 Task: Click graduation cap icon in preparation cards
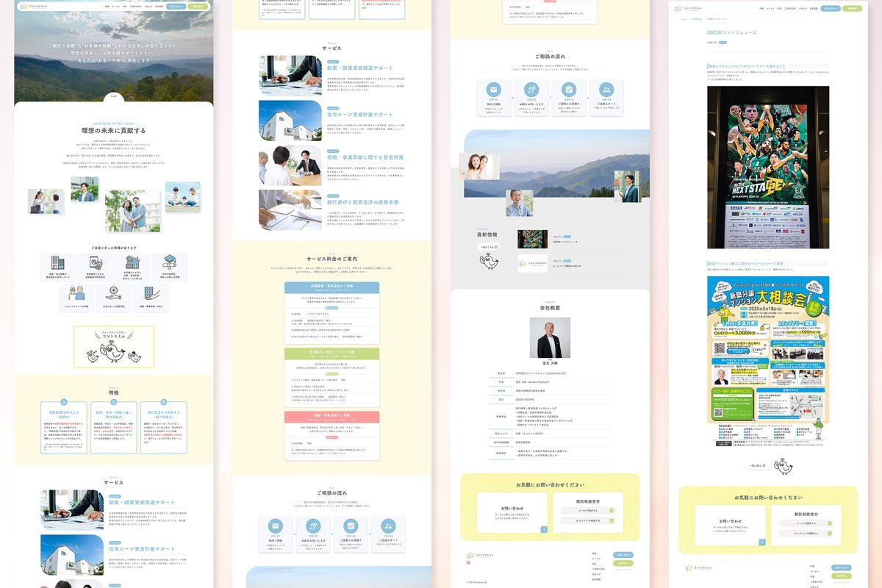[x=169, y=261]
